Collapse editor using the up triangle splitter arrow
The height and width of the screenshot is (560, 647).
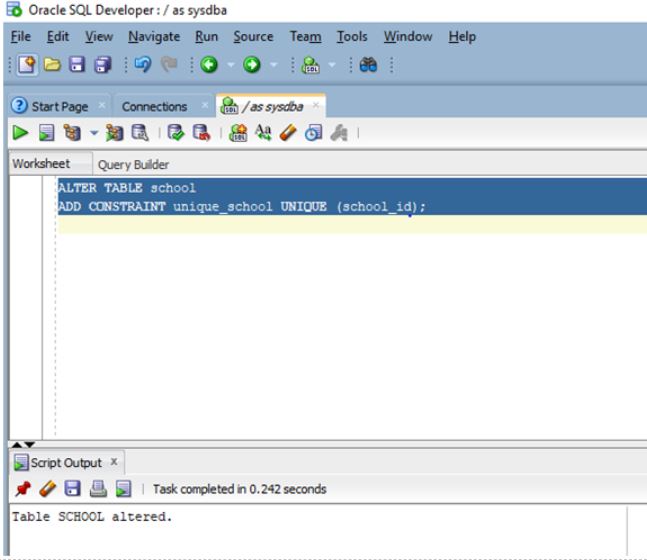[17, 444]
